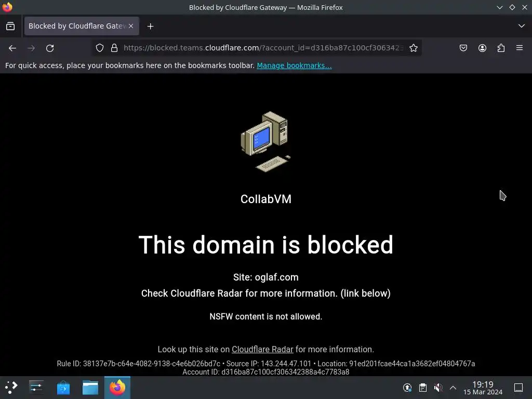The width and height of the screenshot is (532, 399).
Task: Toggle the muted volume tray icon
Action: (x=438, y=388)
